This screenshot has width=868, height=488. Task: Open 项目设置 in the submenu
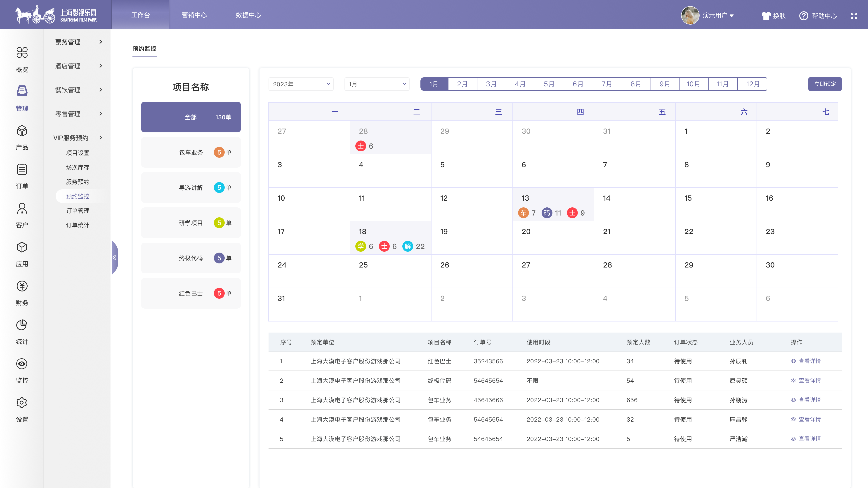[78, 153]
